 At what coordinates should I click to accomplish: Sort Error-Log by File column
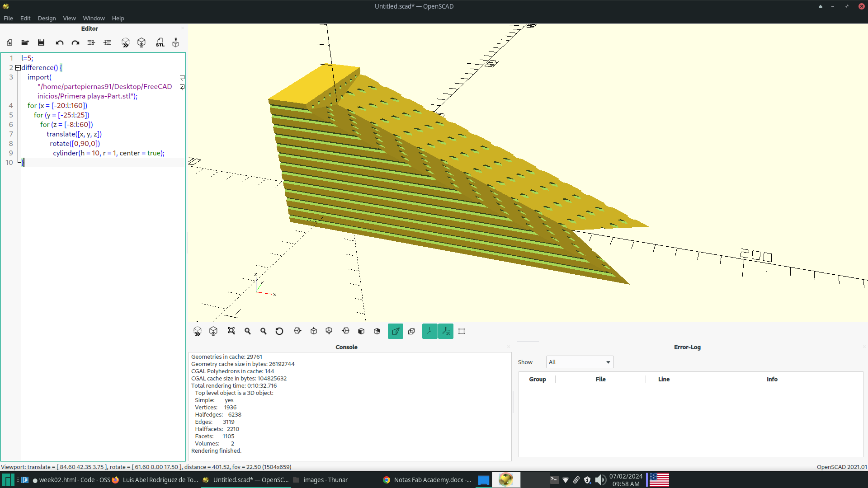tap(600, 379)
